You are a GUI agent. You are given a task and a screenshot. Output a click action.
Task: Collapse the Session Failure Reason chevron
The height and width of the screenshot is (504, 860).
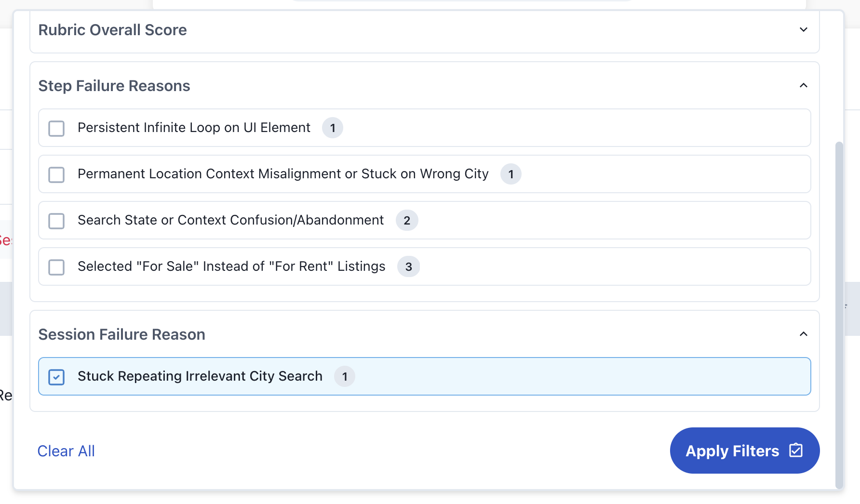(x=803, y=334)
